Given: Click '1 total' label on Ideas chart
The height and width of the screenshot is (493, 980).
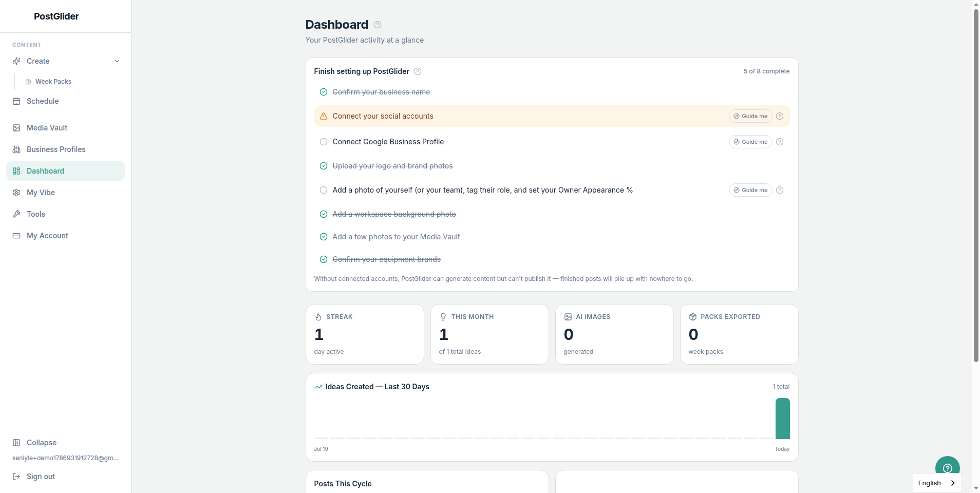Looking at the screenshot, I should point(781,387).
